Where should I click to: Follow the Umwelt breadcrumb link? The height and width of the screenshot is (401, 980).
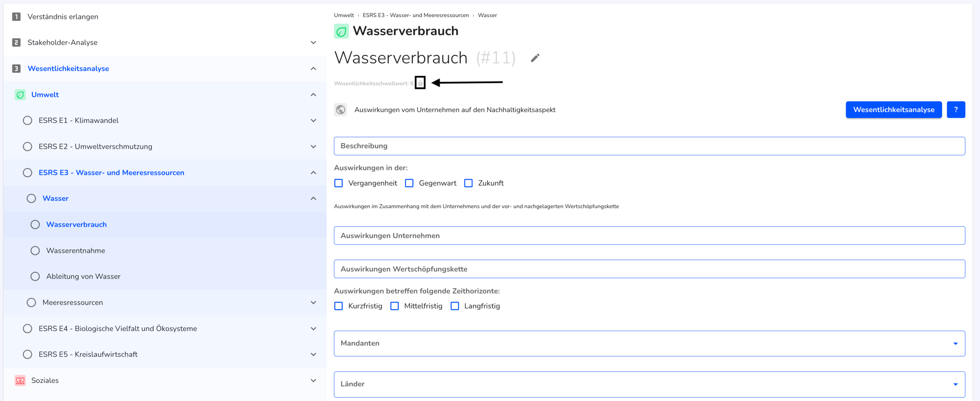(344, 15)
